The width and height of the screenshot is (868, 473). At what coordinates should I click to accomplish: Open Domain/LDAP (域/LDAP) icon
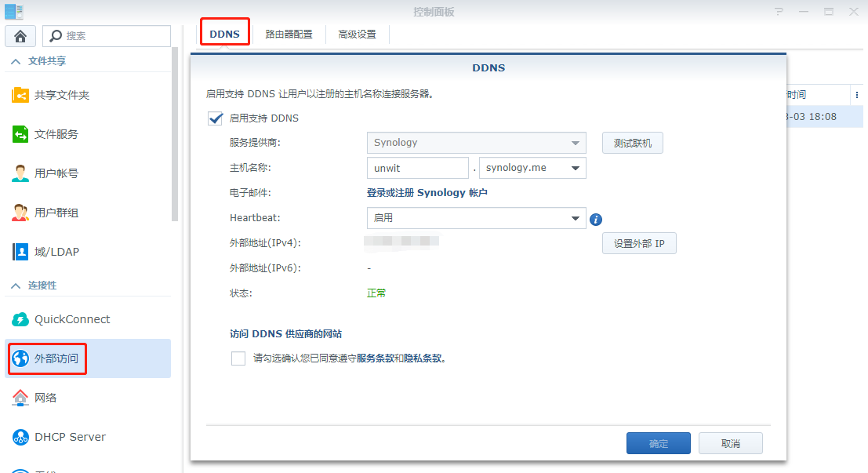click(20, 252)
